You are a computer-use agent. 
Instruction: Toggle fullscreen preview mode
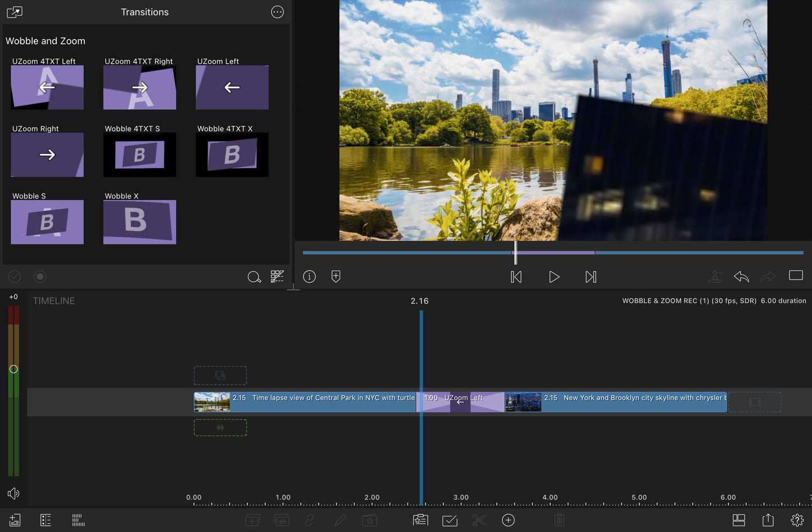tap(796, 275)
